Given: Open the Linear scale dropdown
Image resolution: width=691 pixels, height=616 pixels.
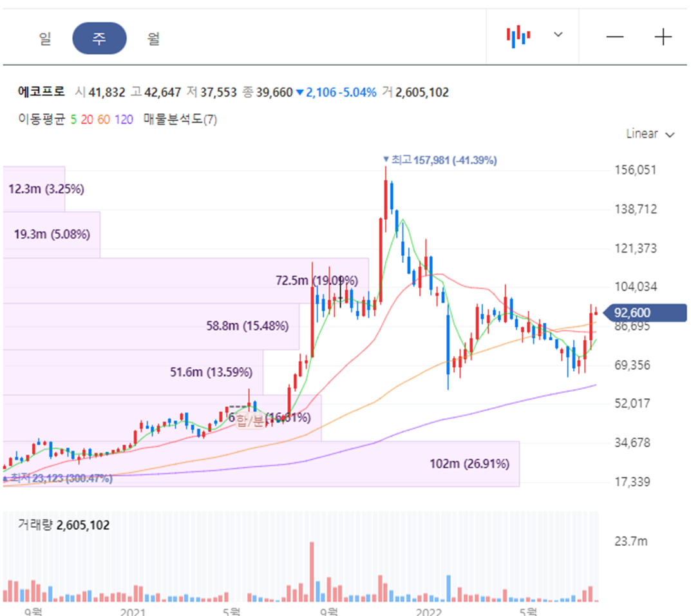Looking at the screenshot, I should (650, 133).
